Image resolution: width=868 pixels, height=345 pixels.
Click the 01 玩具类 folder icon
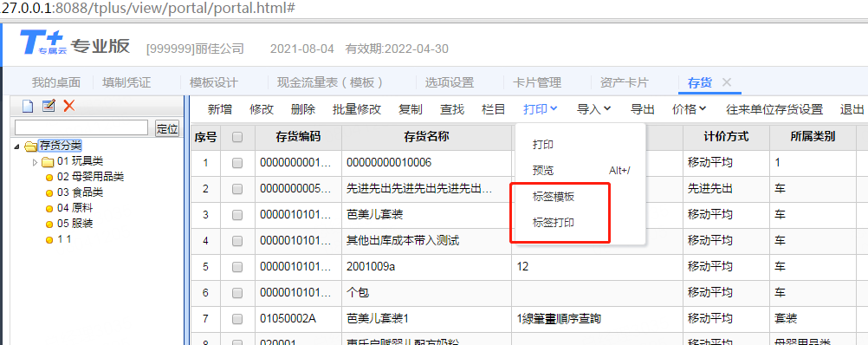pos(49,162)
